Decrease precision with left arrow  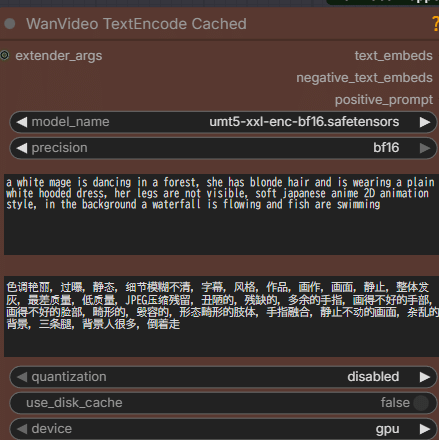tap(22, 148)
